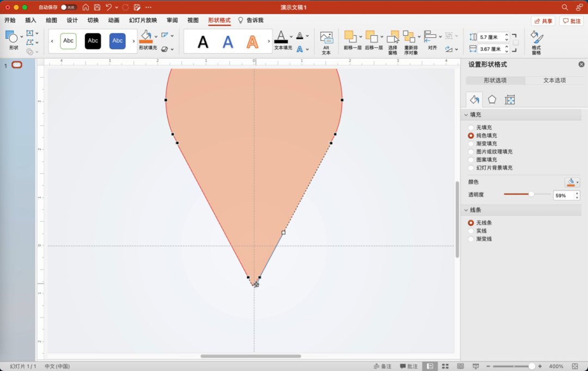Open the 幻灯片放映 ribbon tab
This screenshot has height=371, width=588.
click(143, 20)
